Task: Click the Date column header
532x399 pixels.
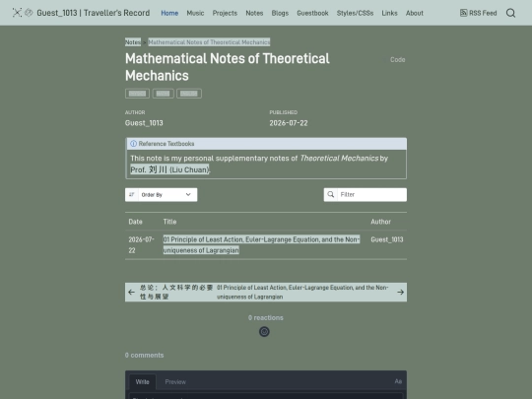Action: coord(135,222)
